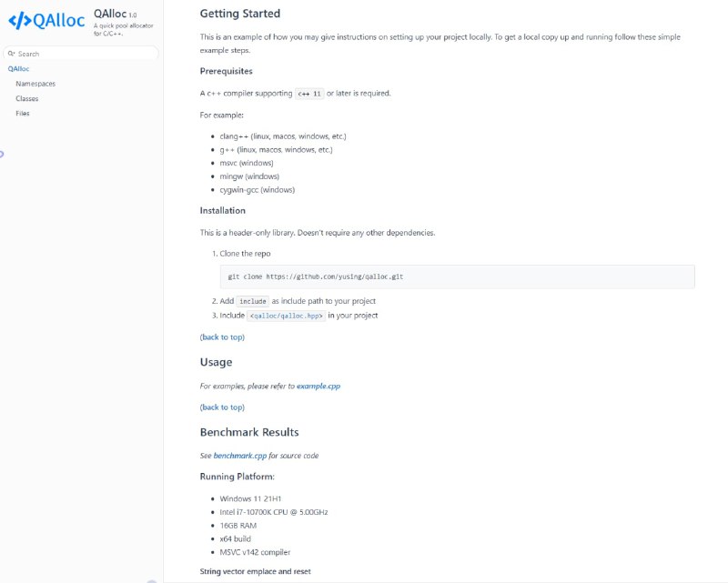Click back to top link under Usage

coord(222,407)
